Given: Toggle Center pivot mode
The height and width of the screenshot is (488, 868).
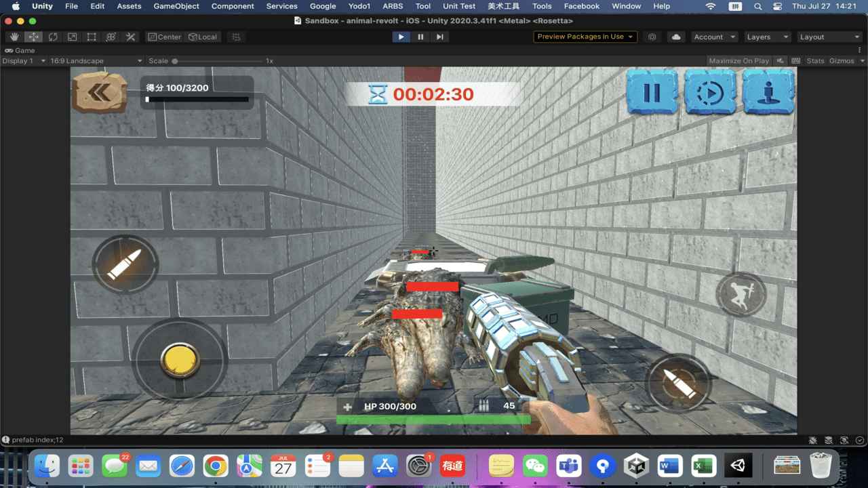Looking at the screenshot, I should click(x=165, y=37).
